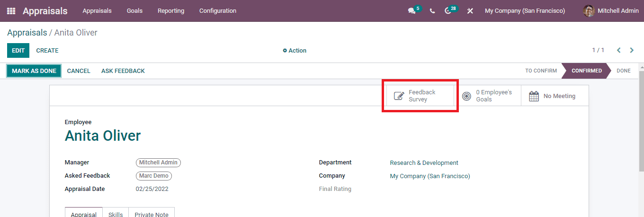The height and width of the screenshot is (217, 644).
Task: View the Employee's Goals target button
Action: 488,96
